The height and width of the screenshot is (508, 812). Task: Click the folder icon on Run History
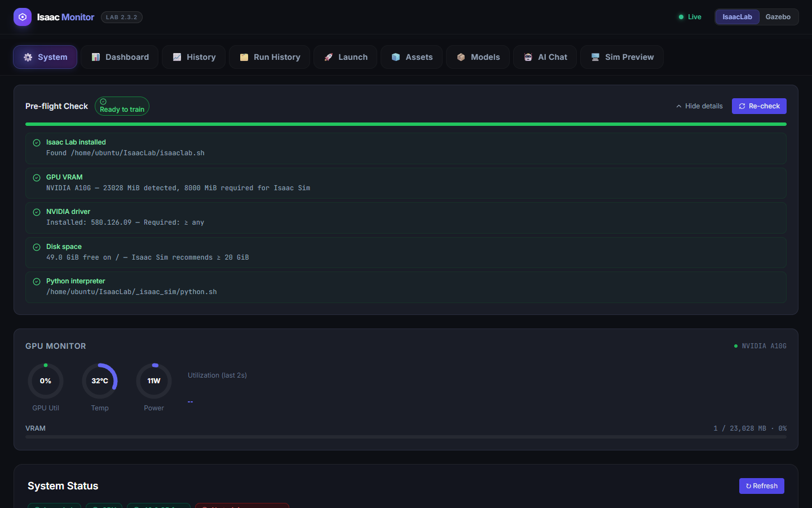click(x=244, y=57)
